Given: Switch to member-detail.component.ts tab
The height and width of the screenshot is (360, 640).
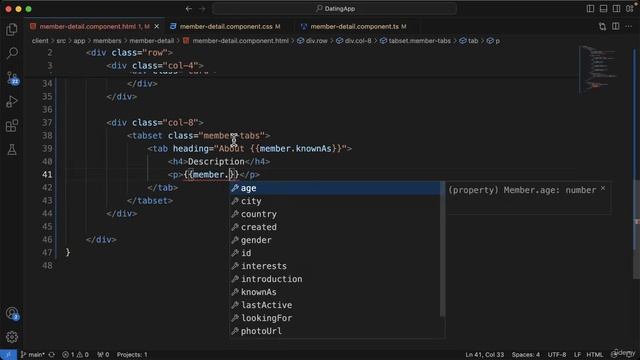Looking at the screenshot, I should point(354,27).
